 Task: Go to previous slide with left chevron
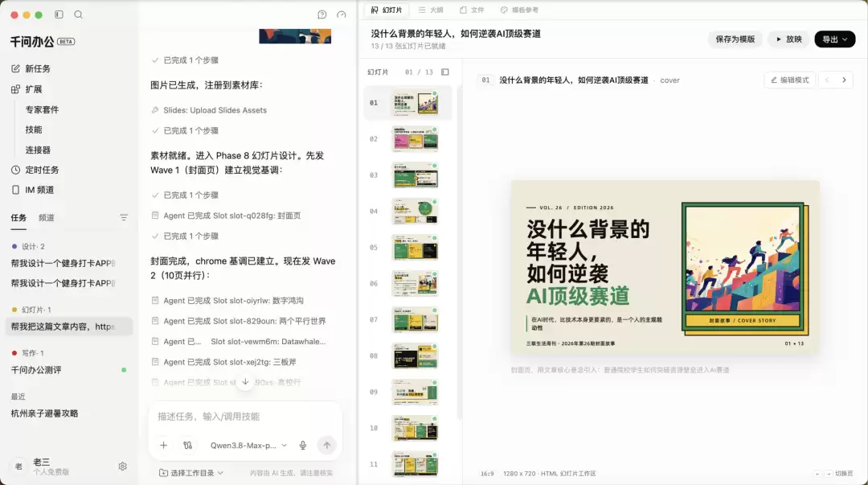(827, 80)
